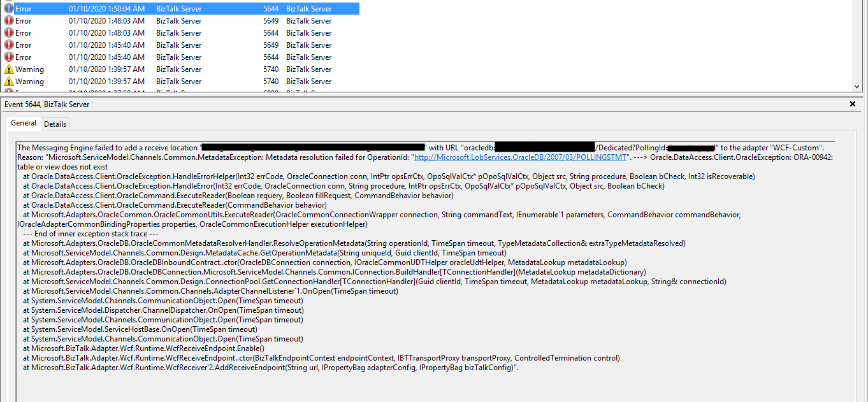Click error icon of 1:45:40 AM event 5649
The image size is (868, 402).
pos(8,45)
